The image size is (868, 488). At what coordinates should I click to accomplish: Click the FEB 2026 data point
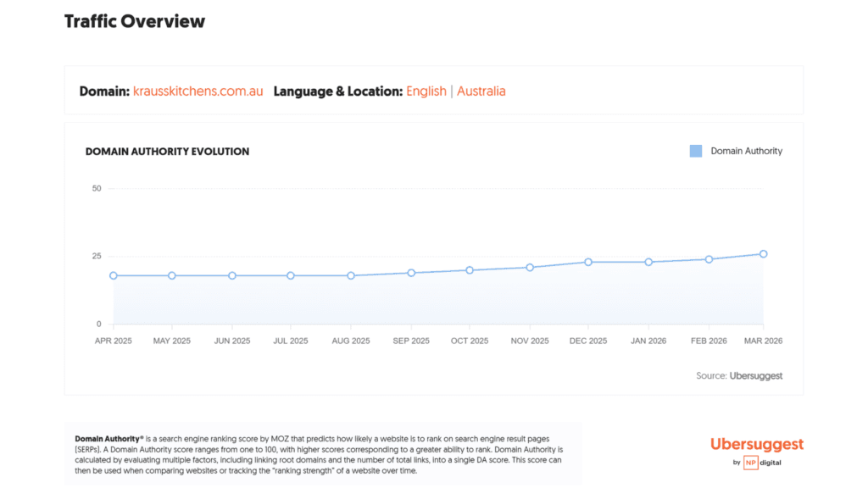(709, 259)
